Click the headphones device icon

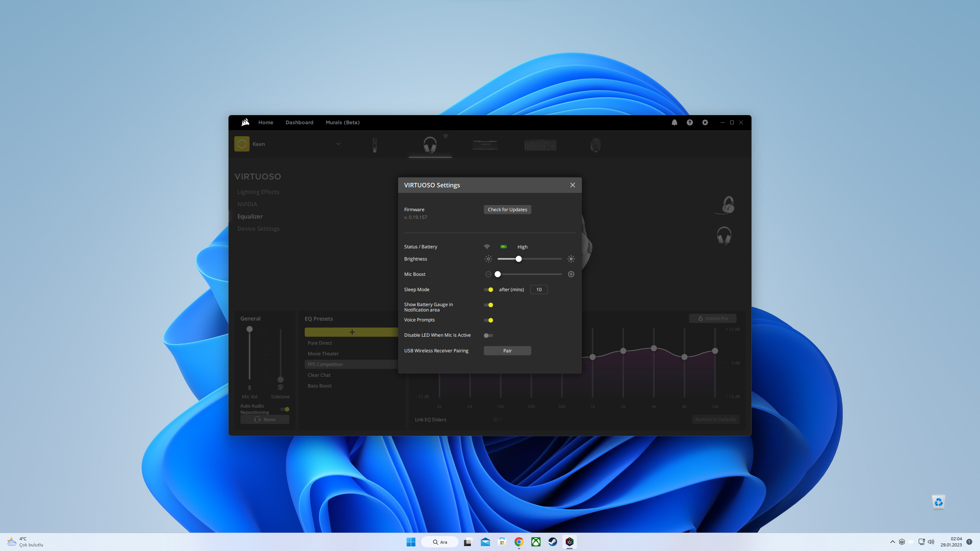[430, 145]
